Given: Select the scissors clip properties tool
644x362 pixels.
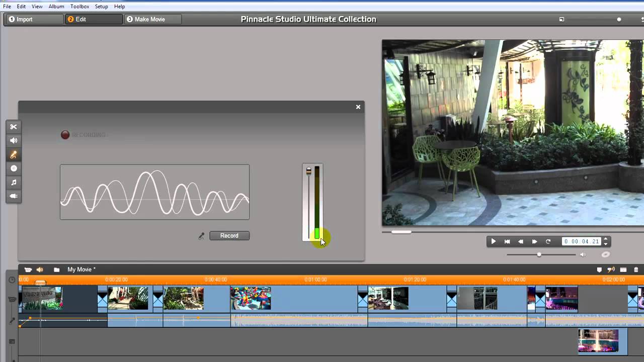Looking at the screenshot, I should click(x=14, y=127).
